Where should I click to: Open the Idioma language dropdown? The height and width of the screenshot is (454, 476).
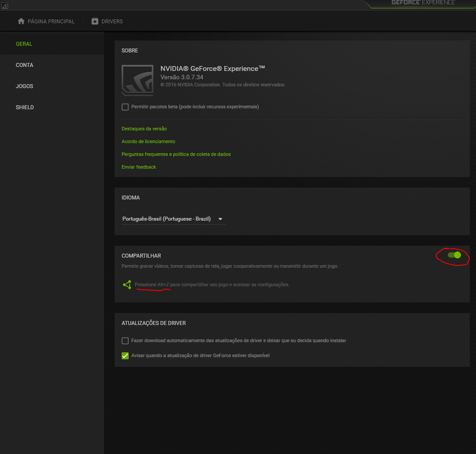173,219
